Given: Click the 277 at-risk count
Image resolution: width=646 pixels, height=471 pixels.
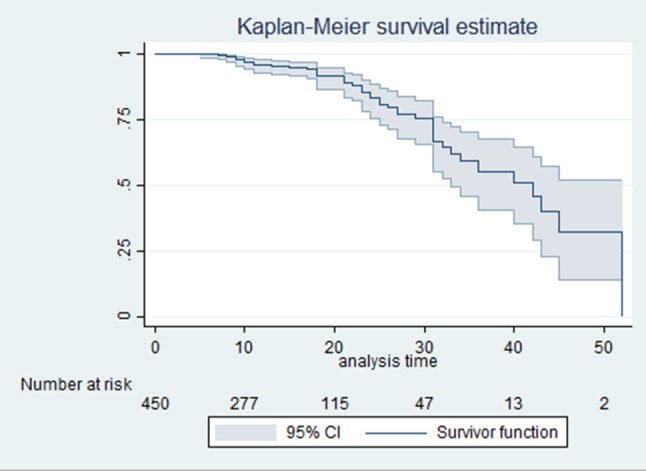Looking at the screenshot, I should [244, 404].
